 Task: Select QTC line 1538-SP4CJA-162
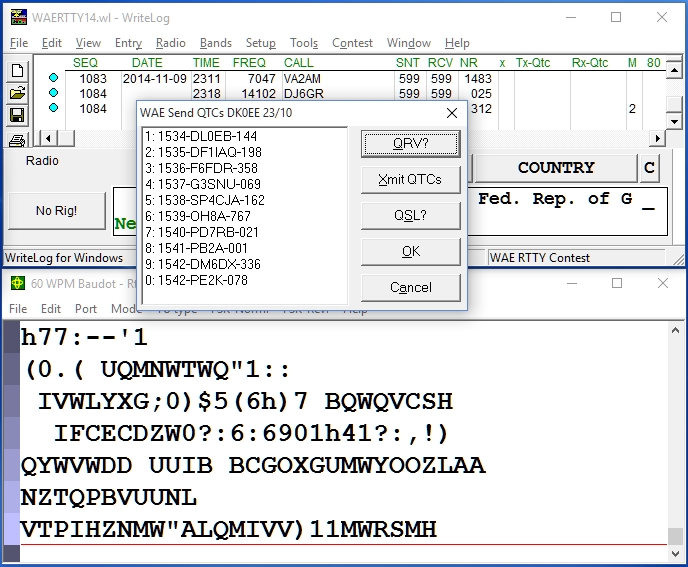point(205,200)
